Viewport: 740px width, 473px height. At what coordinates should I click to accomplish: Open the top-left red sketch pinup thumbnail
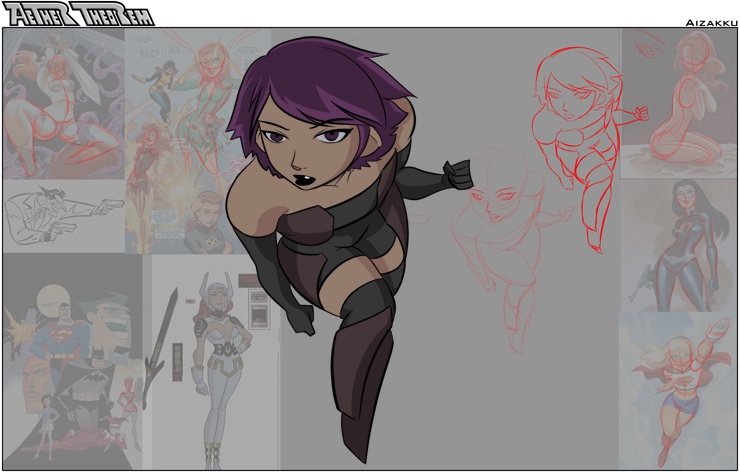tap(62, 105)
